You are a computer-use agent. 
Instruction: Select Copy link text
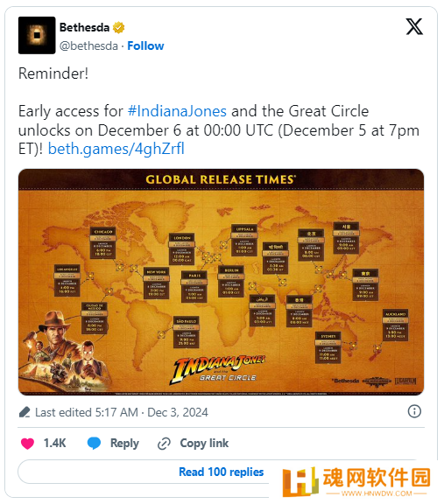(x=204, y=444)
